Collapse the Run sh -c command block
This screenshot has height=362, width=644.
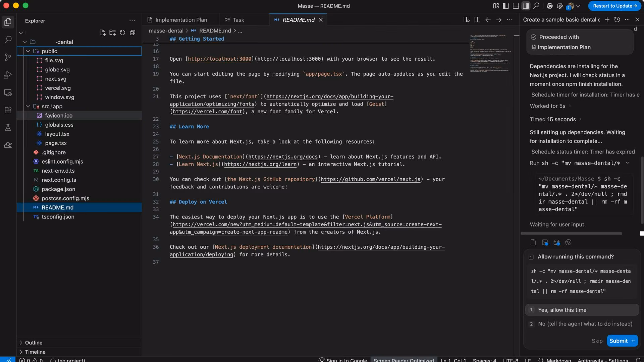pos(627,163)
